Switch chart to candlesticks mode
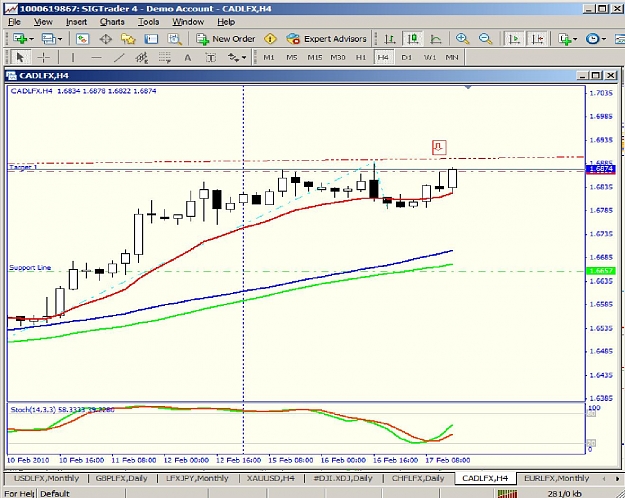 click(413, 39)
